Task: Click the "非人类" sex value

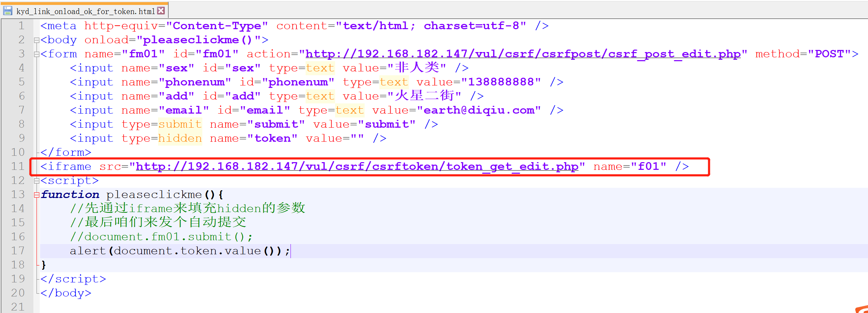Action: [417, 68]
